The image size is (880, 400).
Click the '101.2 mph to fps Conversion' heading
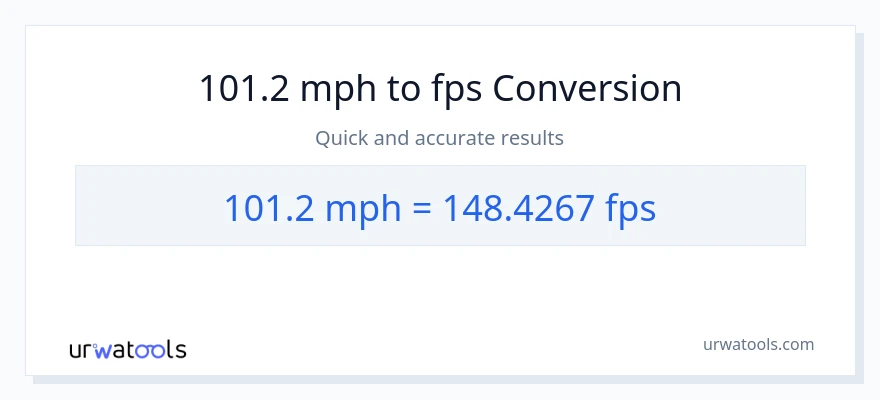[x=440, y=89]
